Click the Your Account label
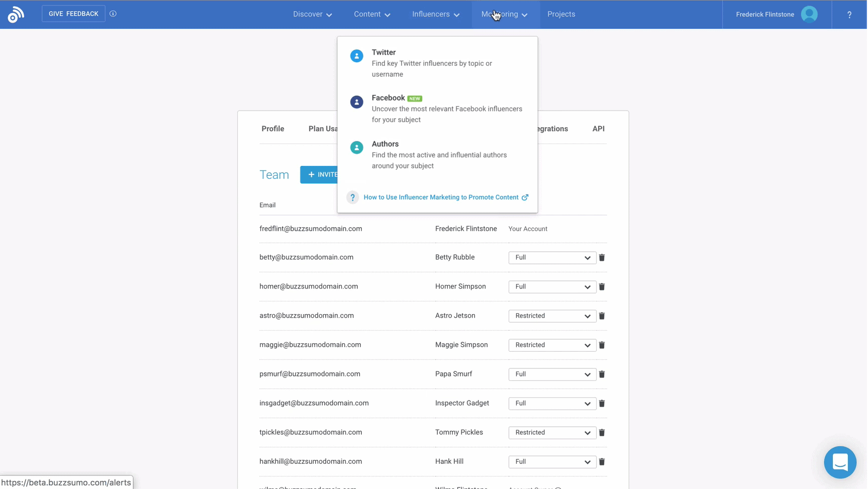868x489 pixels. click(x=528, y=229)
